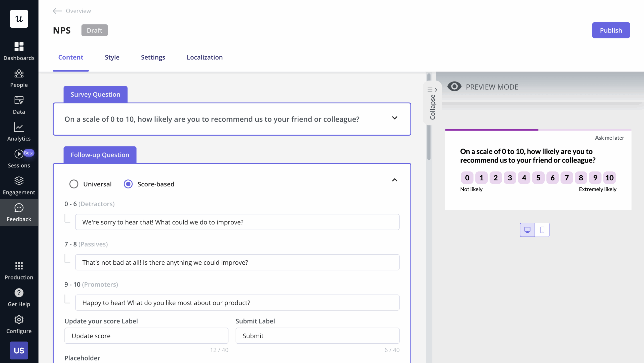Viewport: 644px width, 363px height.
Task: Go to the Data section
Action: pos(19,105)
